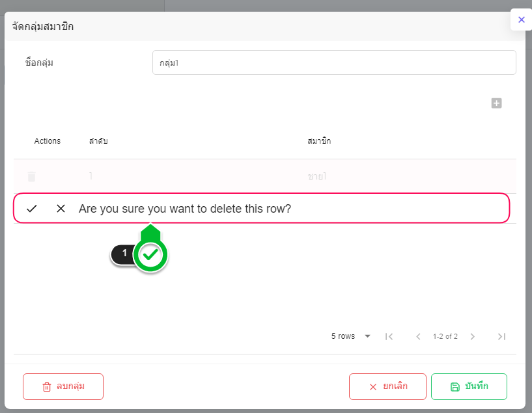
Task: Click the Actions column header
Action: click(x=48, y=141)
